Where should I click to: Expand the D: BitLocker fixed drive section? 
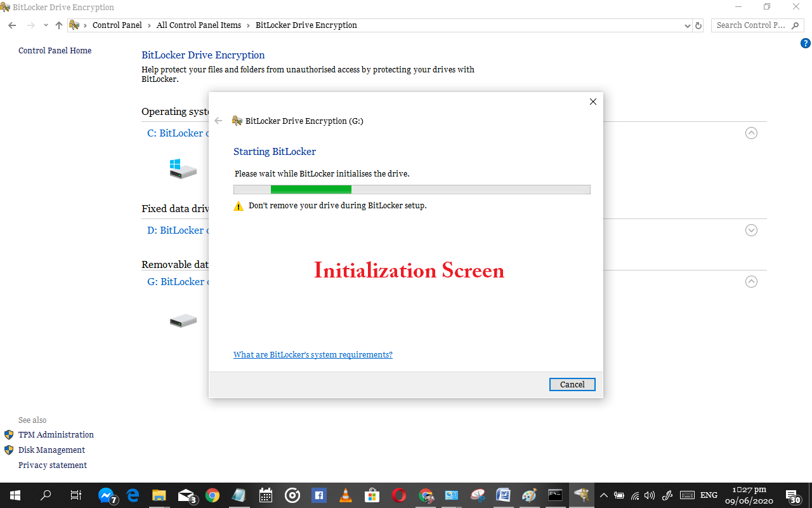751,230
